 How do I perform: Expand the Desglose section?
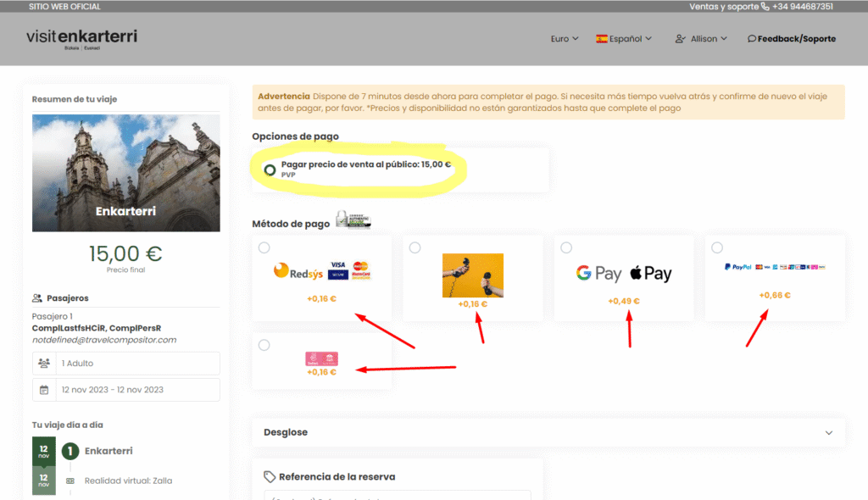click(548, 432)
